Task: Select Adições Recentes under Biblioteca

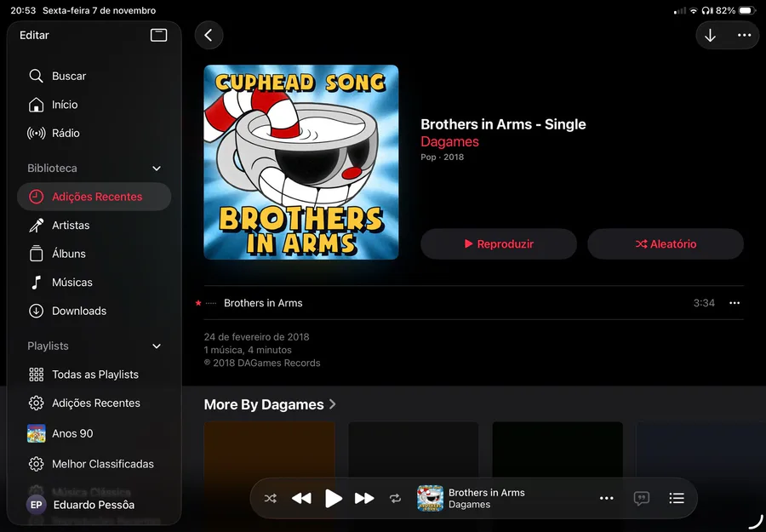Action: (94, 197)
